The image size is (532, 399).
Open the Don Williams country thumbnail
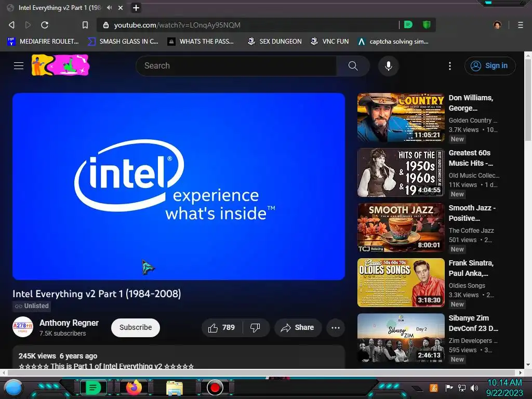[401, 117]
